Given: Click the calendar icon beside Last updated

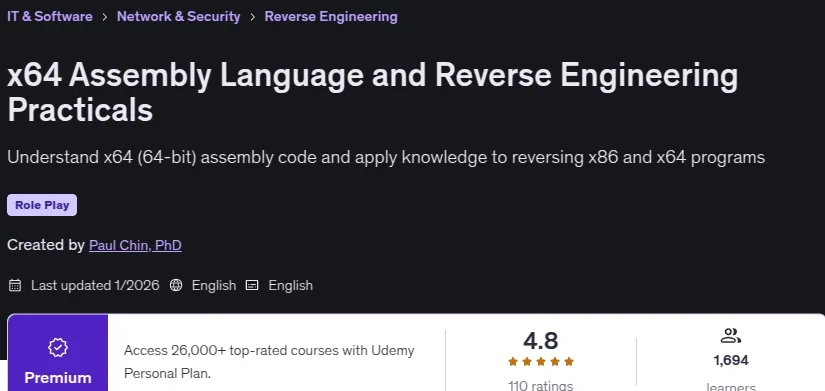Looking at the screenshot, I should (x=15, y=285).
